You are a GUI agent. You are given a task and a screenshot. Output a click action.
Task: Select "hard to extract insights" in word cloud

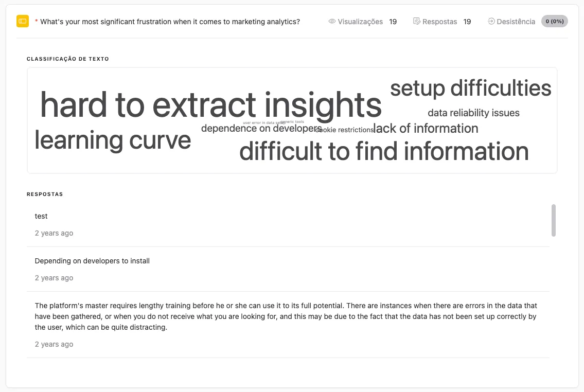pos(211,105)
